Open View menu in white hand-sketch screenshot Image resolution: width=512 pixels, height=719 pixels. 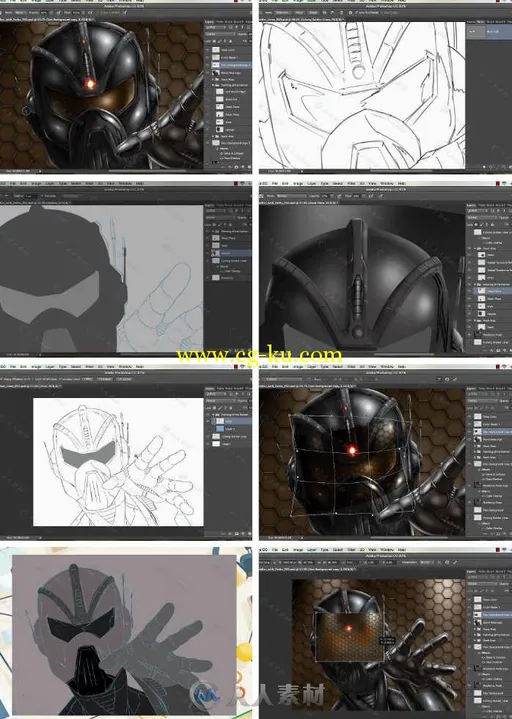110,367
